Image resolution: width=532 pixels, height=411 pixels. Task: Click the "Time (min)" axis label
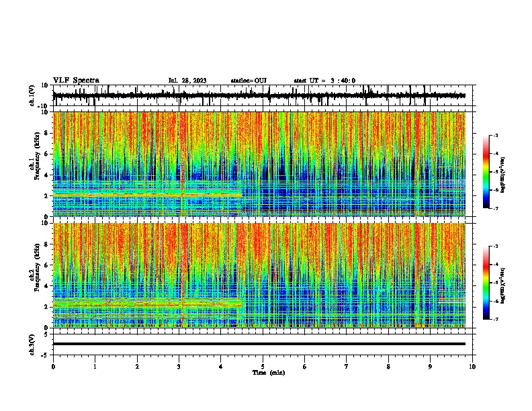click(269, 373)
